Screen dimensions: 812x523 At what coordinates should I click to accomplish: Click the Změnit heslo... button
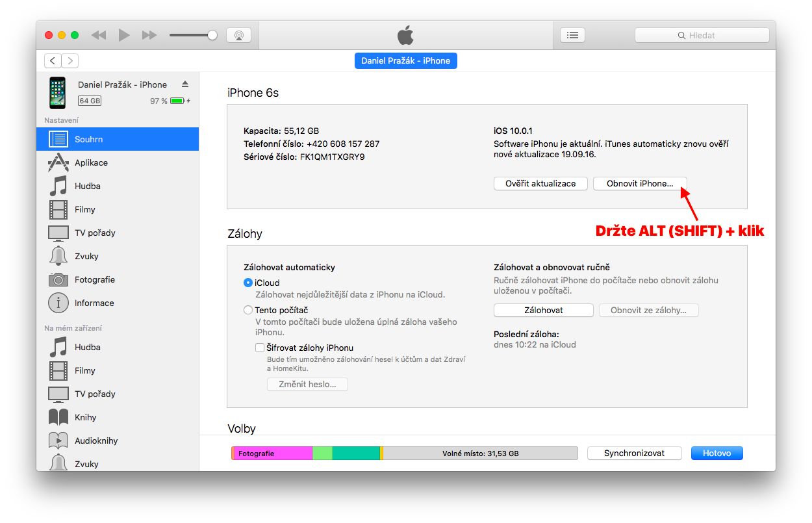pos(307,384)
